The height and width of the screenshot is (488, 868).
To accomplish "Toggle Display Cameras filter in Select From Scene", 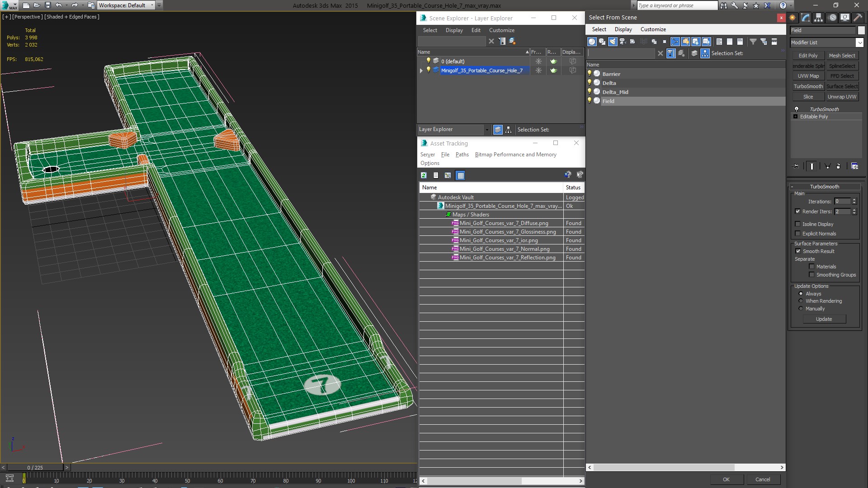I will tap(623, 42).
